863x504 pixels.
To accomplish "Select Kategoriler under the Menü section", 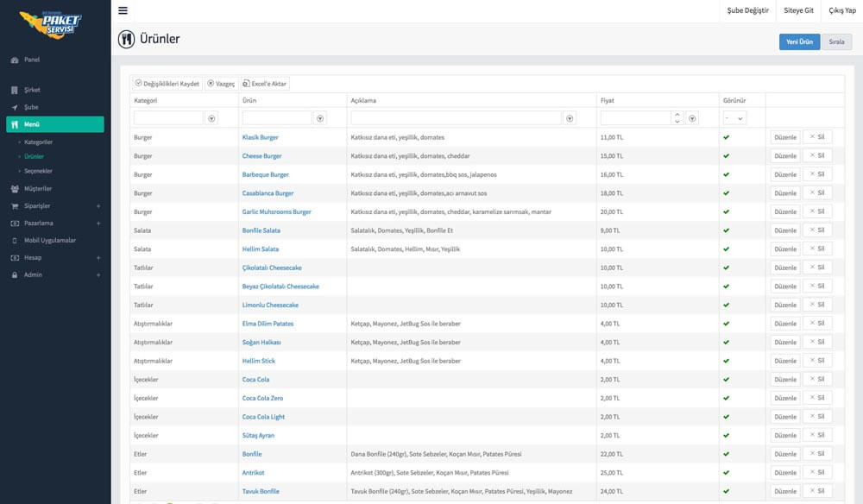I will pos(39,142).
